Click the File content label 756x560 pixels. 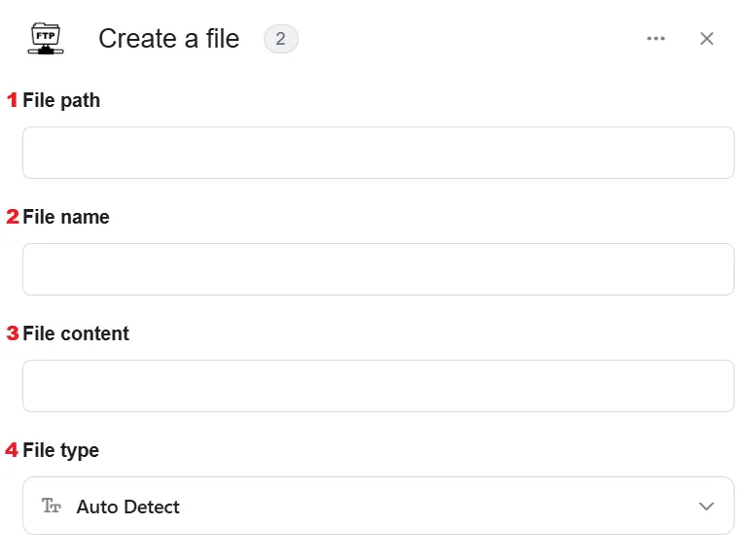(x=76, y=333)
